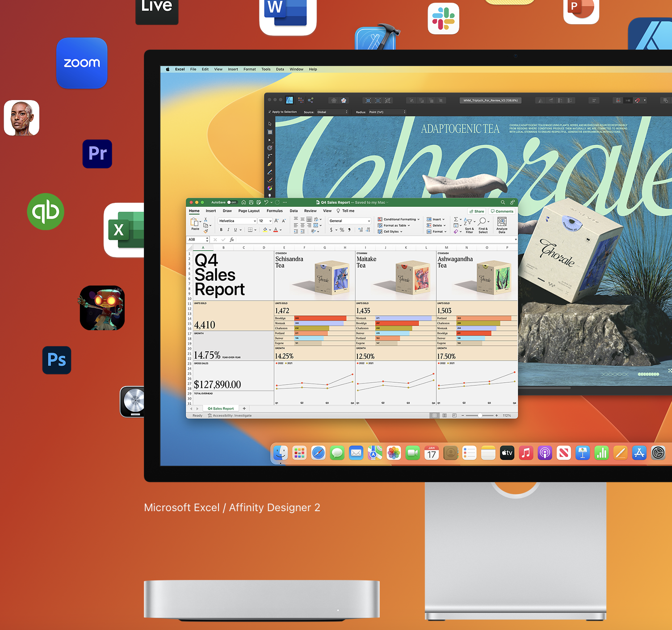
Task: Open the Review ribbon tab
Action: point(311,211)
